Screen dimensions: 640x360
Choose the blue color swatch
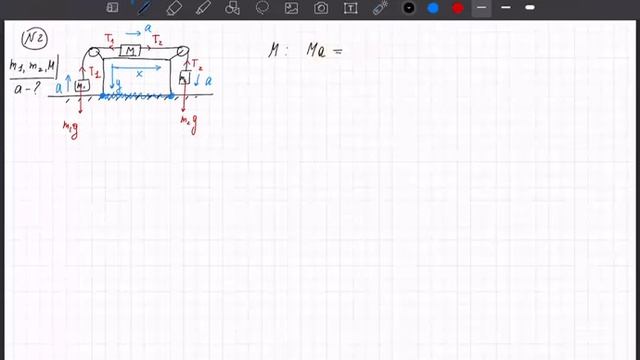pos(433,8)
